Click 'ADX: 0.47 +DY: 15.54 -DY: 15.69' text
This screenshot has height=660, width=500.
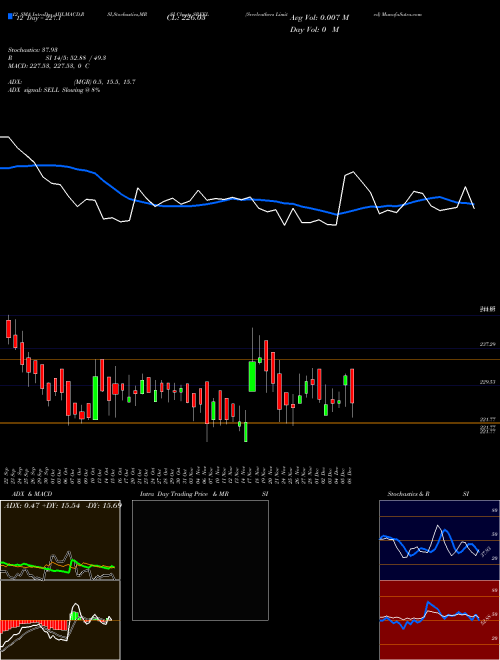coord(62,505)
